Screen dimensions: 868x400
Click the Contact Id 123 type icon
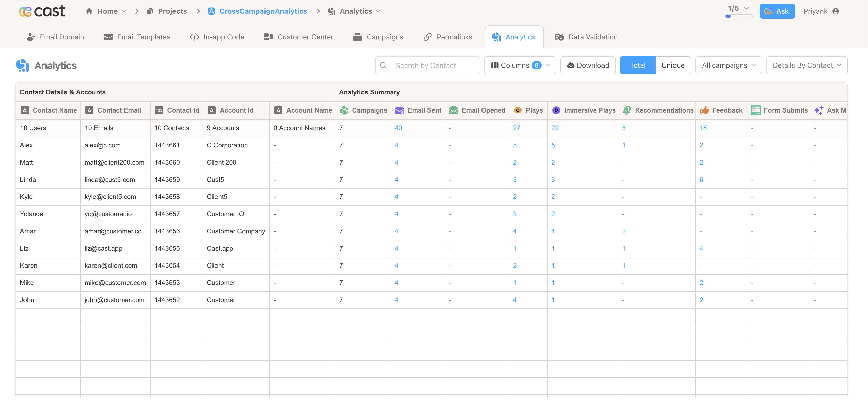[159, 110]
